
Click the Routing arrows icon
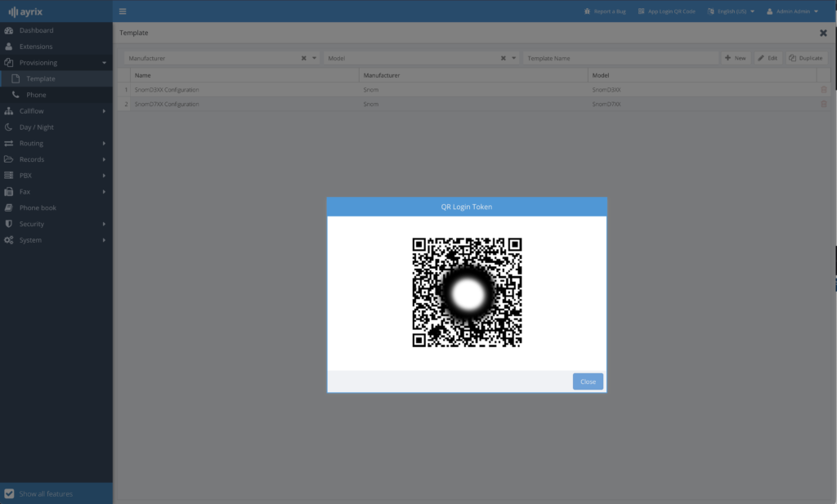point(8,143)
